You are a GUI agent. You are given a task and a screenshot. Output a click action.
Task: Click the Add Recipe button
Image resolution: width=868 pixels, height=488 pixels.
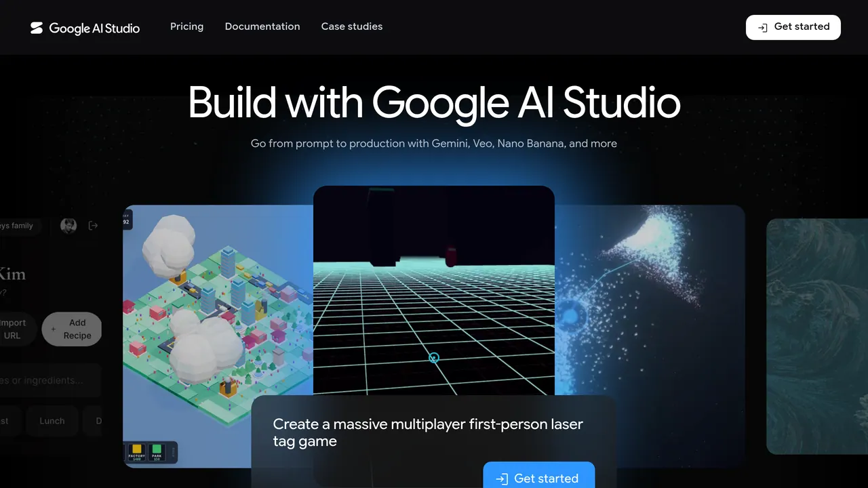pyautogui.click(x=72, y=329)
